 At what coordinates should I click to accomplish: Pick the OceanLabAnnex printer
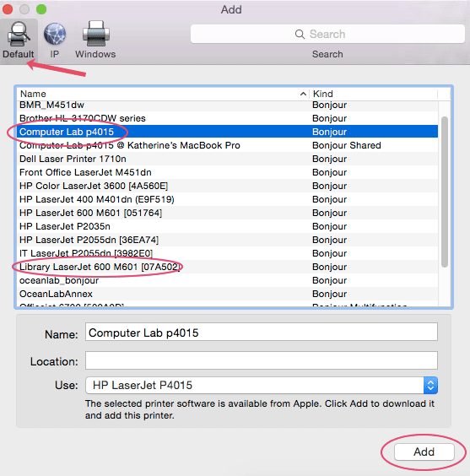coord(227,294)
